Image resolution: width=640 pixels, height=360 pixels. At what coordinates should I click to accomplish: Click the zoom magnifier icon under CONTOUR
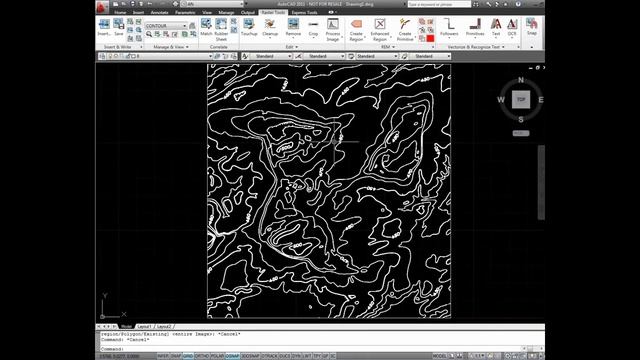(x=149, y=35)
